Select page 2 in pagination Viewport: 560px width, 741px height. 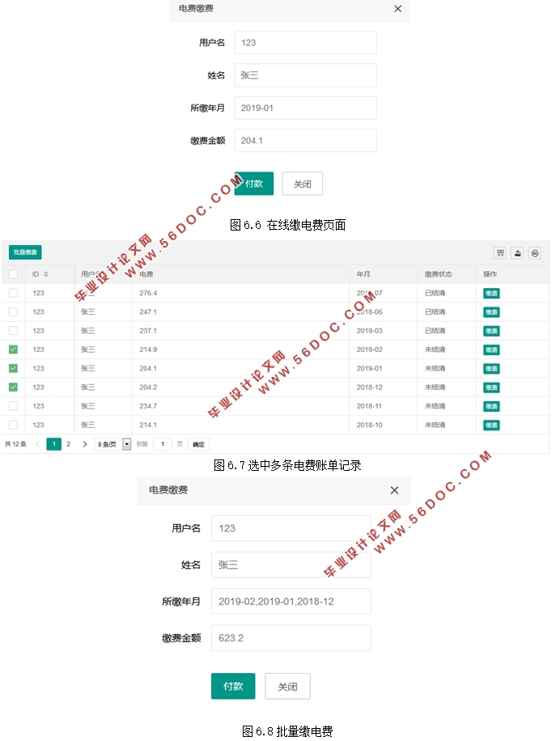[69, 444]
